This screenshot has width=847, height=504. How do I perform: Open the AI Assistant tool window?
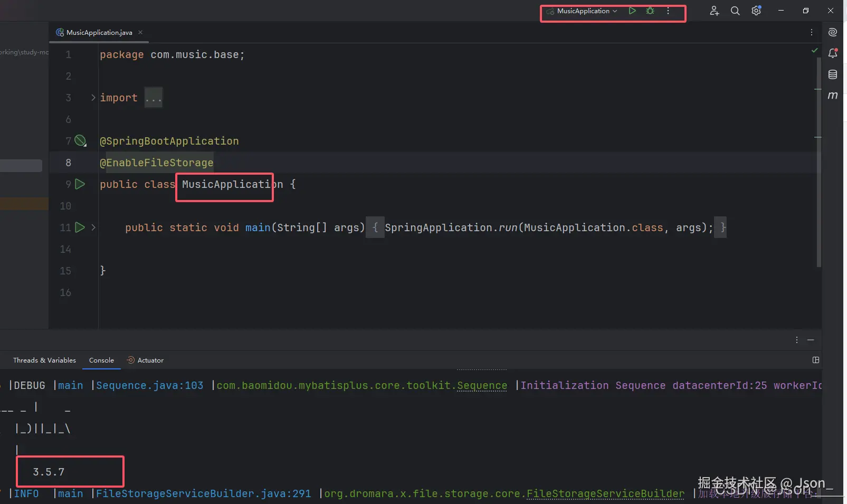[x=833, y=32]
